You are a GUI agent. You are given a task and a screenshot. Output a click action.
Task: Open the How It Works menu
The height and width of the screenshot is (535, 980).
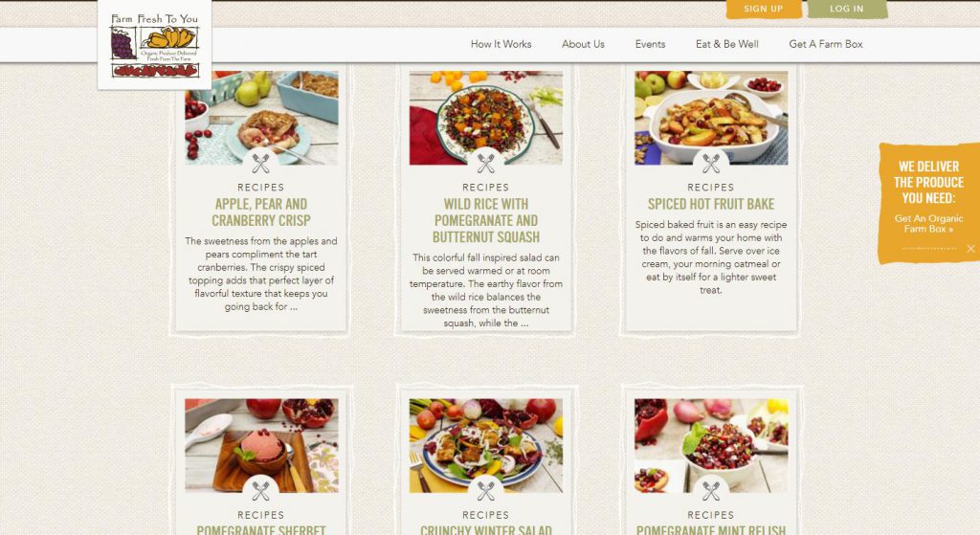pos(501,44)
